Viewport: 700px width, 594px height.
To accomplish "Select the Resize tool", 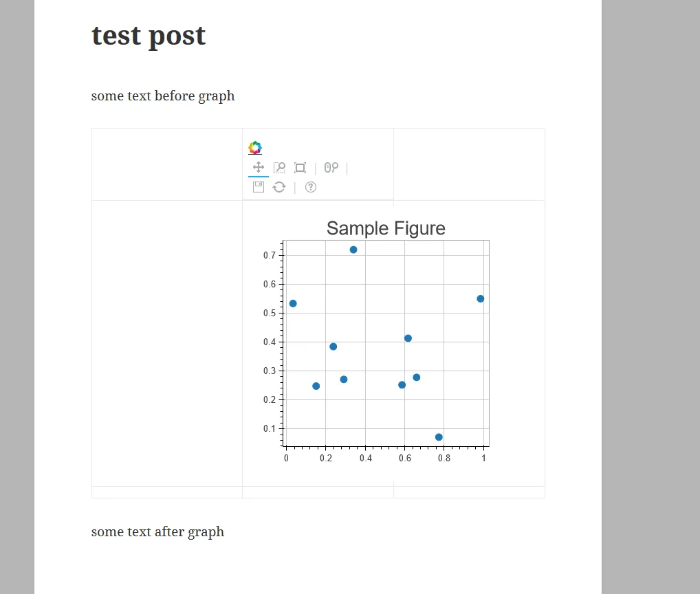I will click(x=300, y=167).
